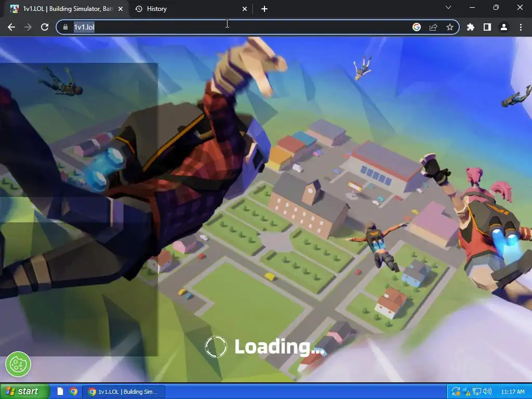This screenshot has width=532, height=399.
Task: Click the blank document quick launch icon
Action: tap(60, 392)
